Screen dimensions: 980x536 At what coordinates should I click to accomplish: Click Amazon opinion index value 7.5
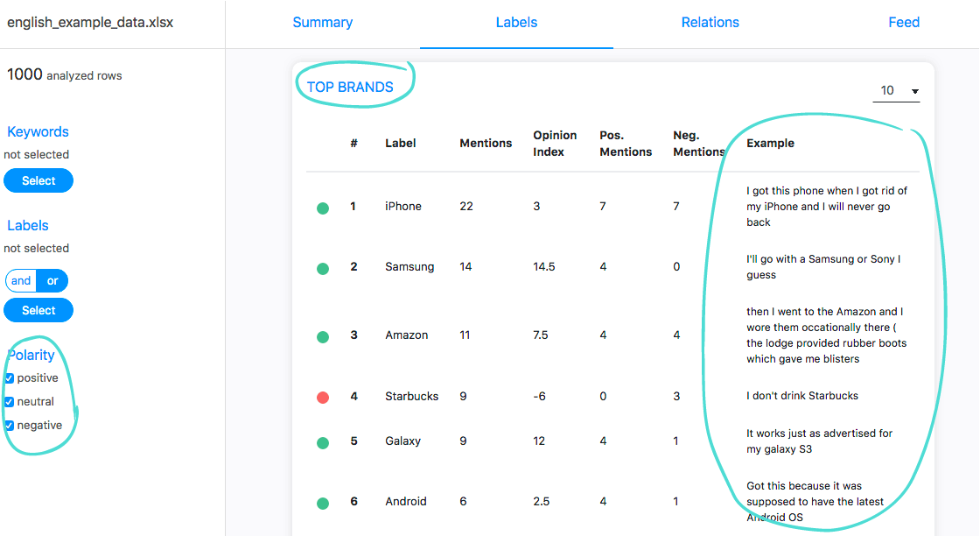point(541,335)
